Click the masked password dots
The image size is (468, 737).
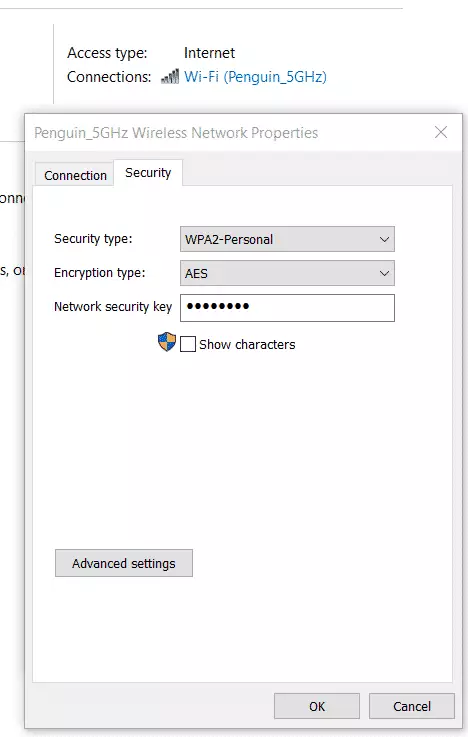pos(218,306)
